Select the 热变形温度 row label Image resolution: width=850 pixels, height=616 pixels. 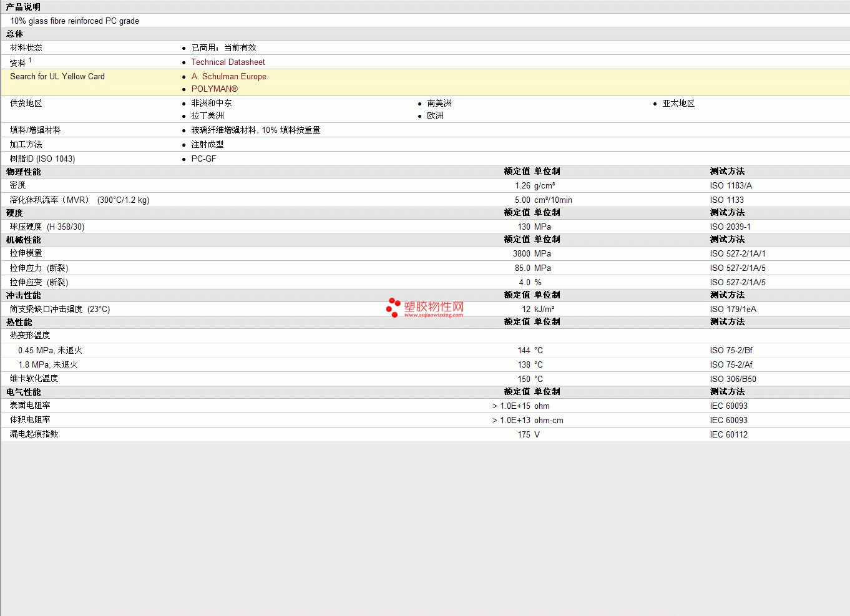30,336
